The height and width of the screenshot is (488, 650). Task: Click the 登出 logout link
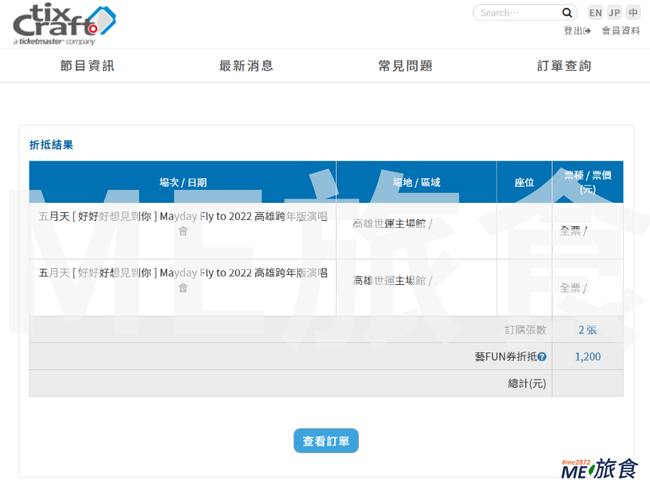click(x=577, y=31)
